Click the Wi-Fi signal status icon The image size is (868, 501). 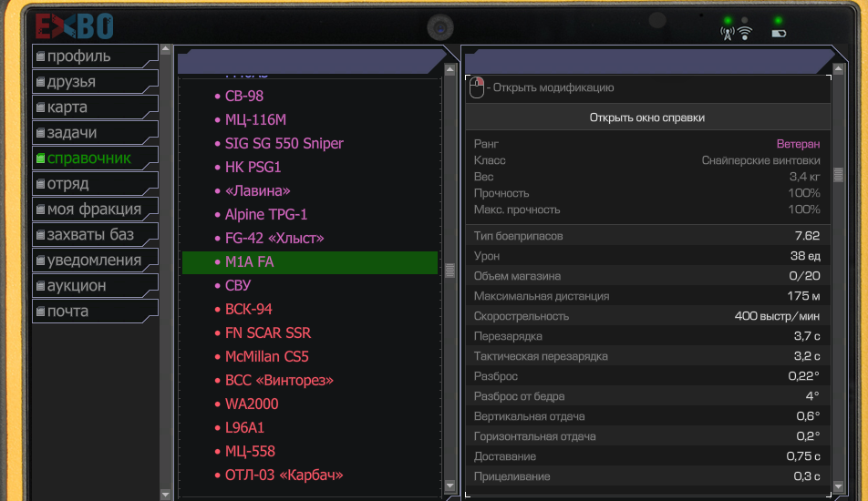click(x=745, y=33)
